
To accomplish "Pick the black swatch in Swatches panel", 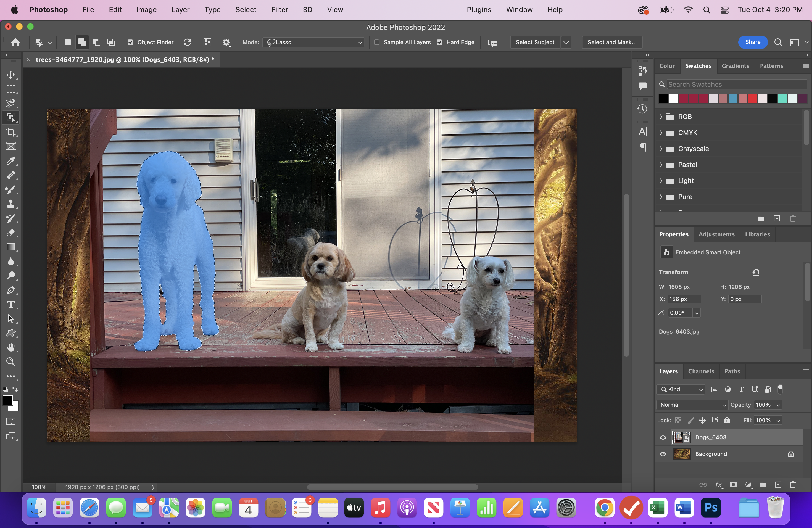I will (663, 99).
